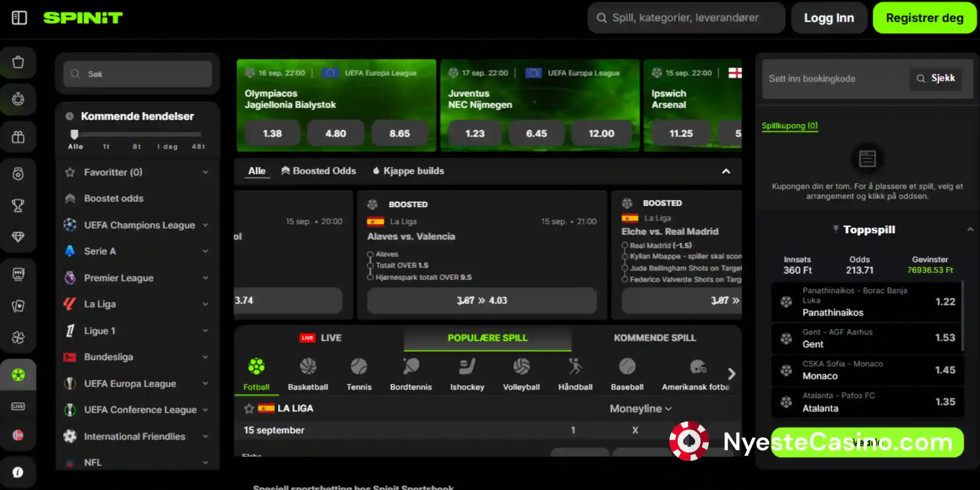Open the POPULÆRE SPILL tab
Screen dimensions: 980x490
(x=487, y=338)
